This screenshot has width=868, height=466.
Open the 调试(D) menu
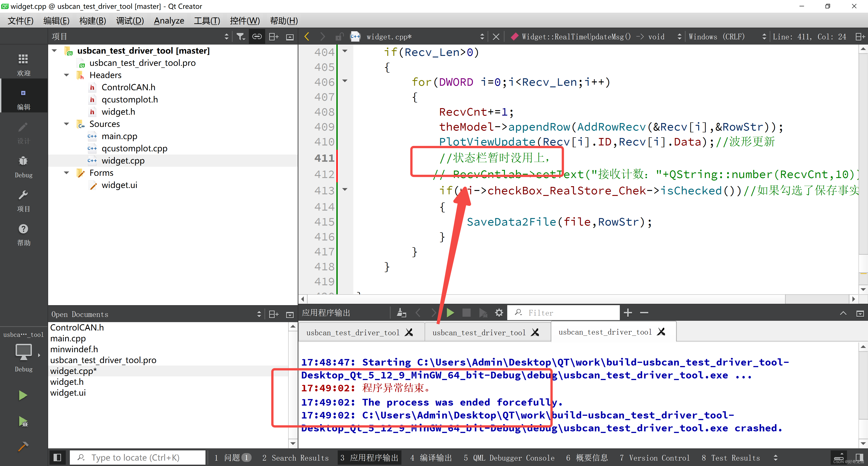(130, 21)
